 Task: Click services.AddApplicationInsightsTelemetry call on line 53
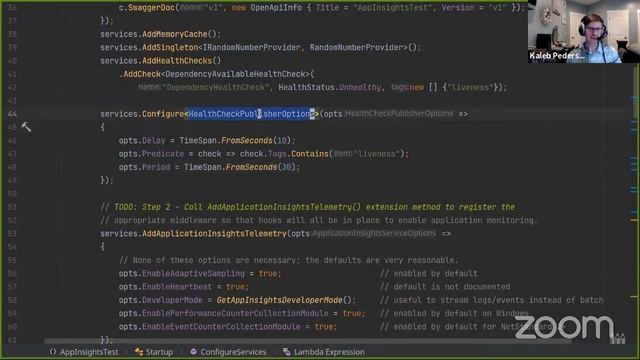point(193,233)
